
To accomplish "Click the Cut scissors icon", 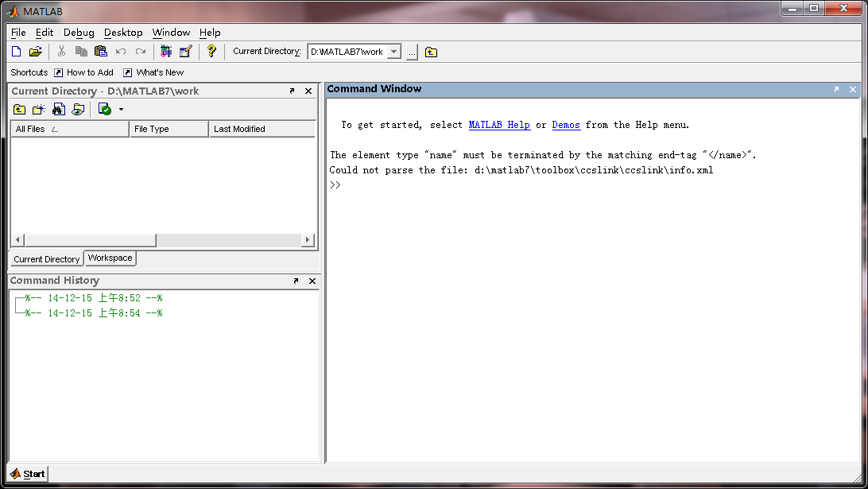I will point(61,52).
